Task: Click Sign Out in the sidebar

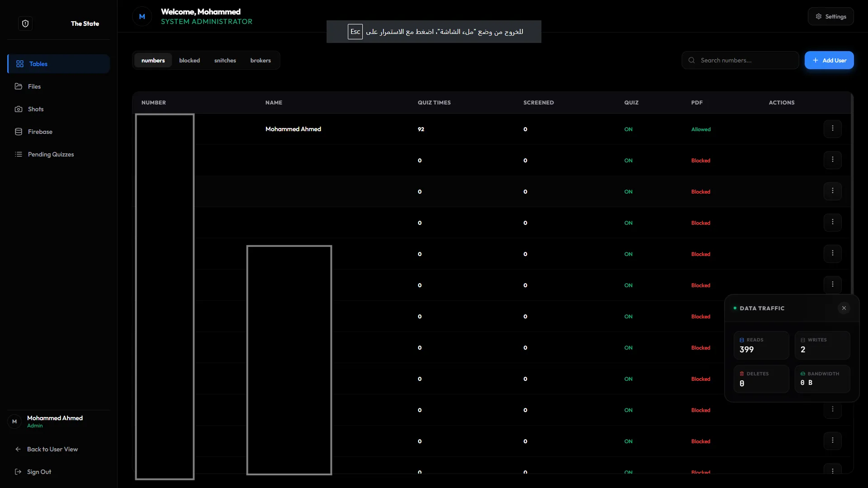Action: 39,472
